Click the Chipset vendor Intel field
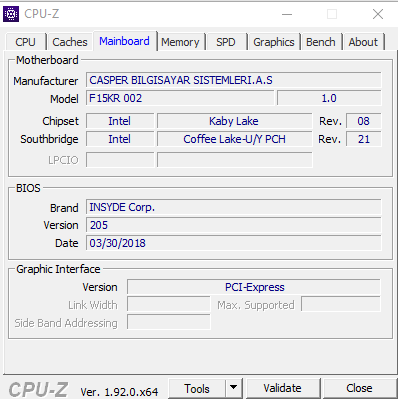398x399 pixels. (120, 121)
